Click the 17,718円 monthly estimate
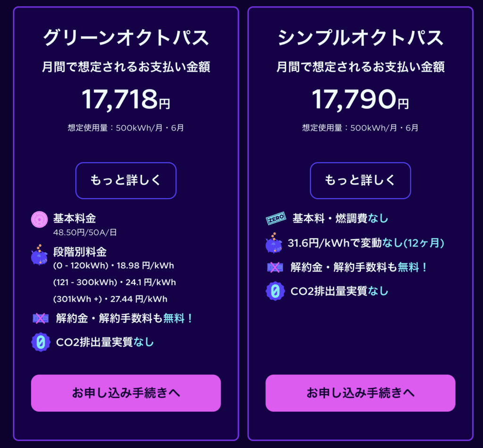This screenshot has height=448, width=483. point(126,99)
